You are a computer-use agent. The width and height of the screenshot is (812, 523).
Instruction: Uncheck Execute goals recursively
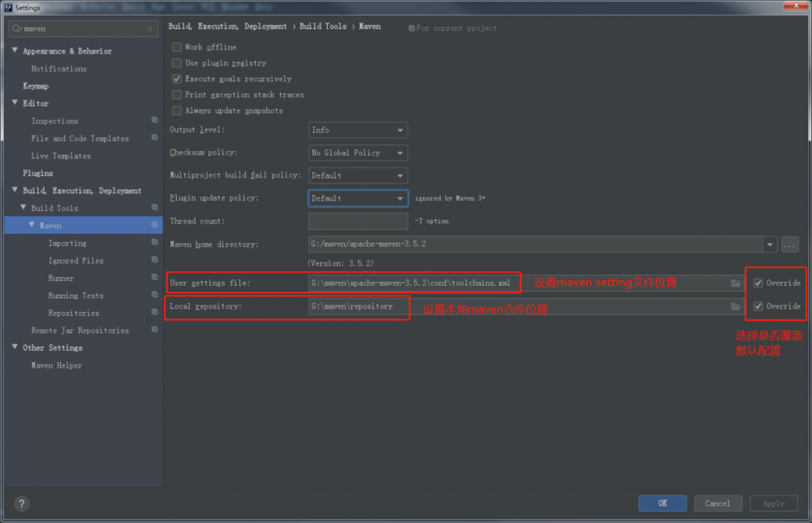click(177, 79)
